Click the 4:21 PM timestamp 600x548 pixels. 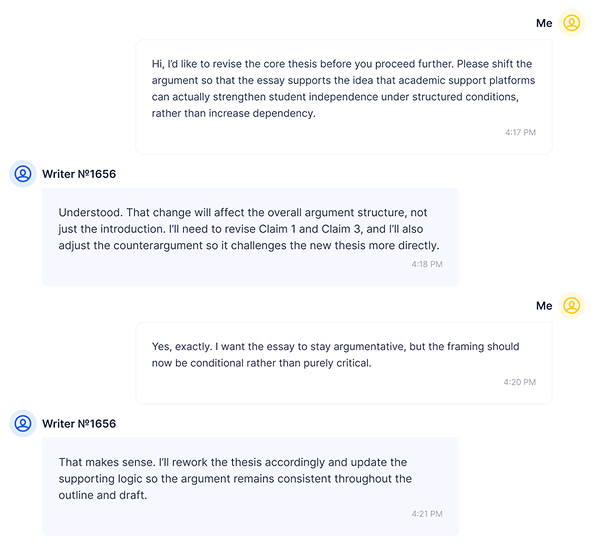click(x=427, y=514)
